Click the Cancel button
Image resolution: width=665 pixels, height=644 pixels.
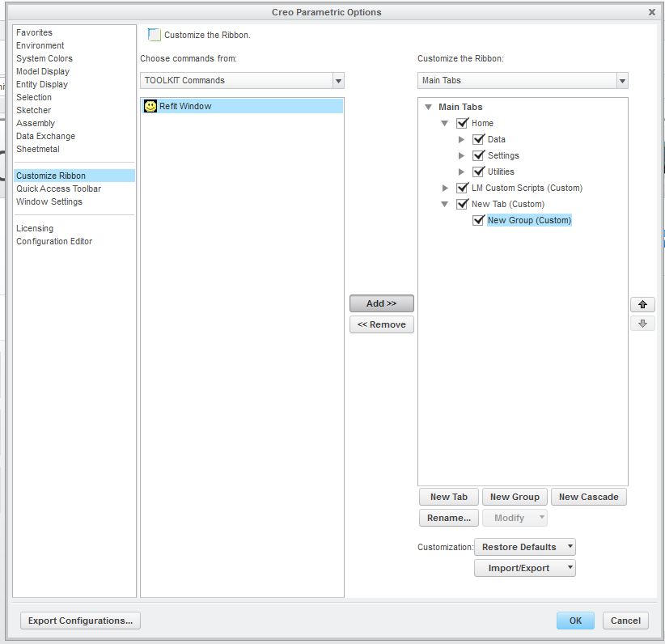pyautogui.click(x=625, y=621)
